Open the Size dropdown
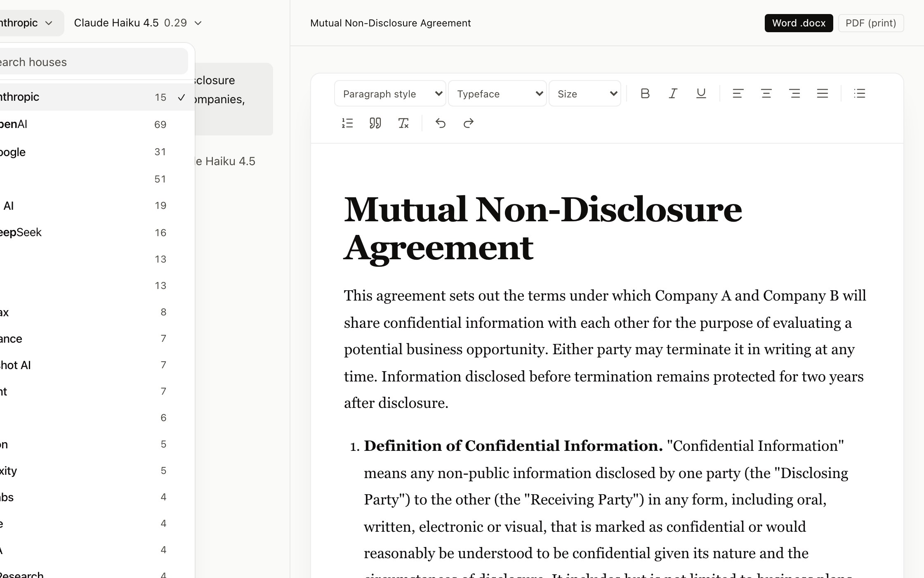The width and height of the screenshot is (924, 578). pos(585,94)
